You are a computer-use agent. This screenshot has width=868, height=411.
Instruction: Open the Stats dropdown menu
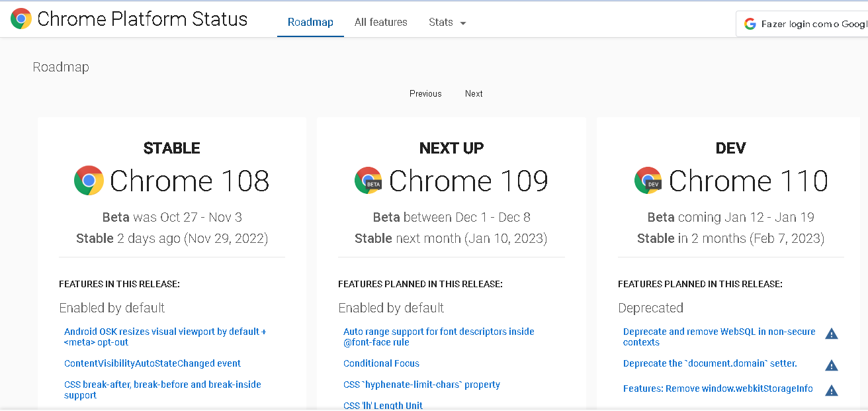[447, 22]
